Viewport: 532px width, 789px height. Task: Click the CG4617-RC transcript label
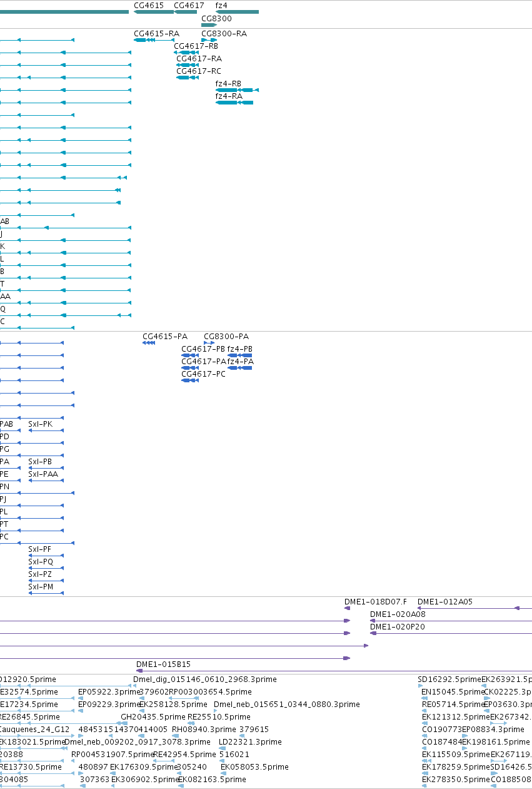point(199,71)
